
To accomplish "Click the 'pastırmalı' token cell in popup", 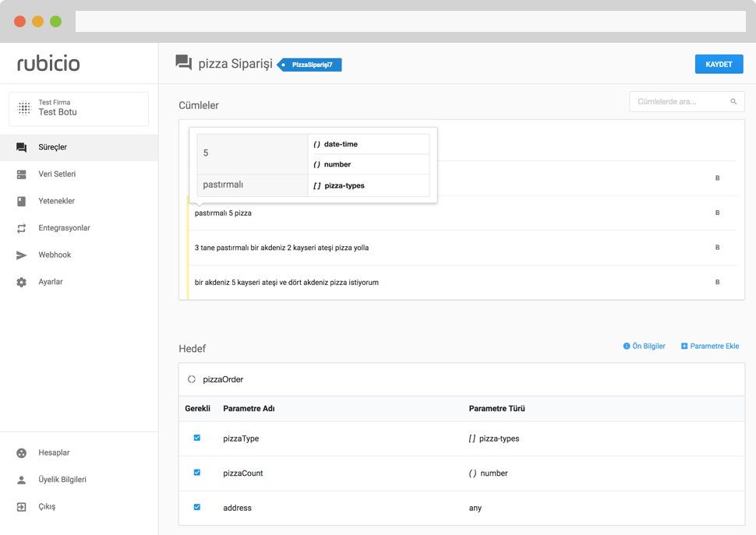I will point(253,185).
